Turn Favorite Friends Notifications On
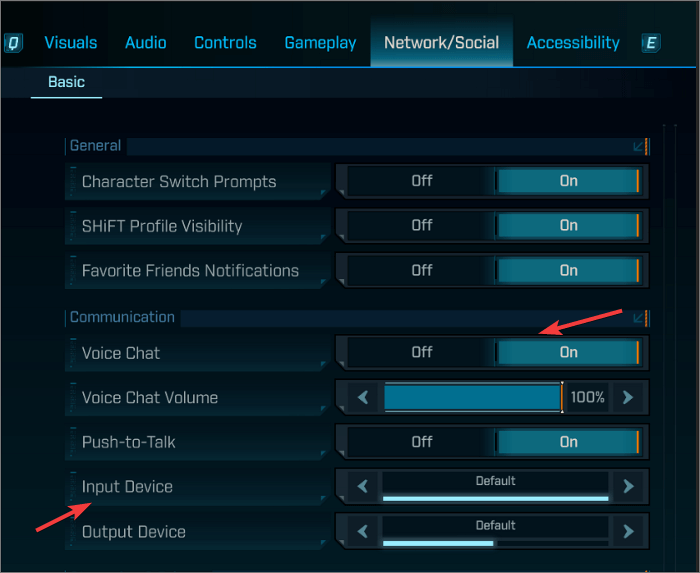The image size is (700, 573). [x=568, y=270]
